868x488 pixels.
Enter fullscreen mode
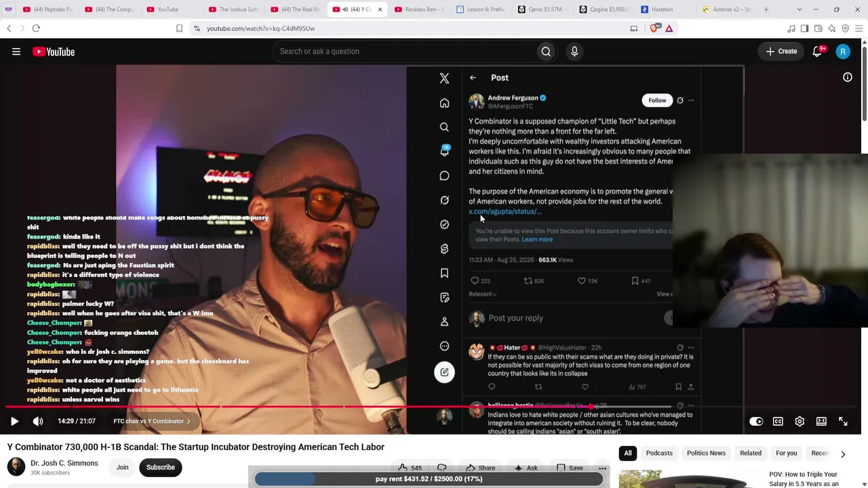tap(843, 422)
